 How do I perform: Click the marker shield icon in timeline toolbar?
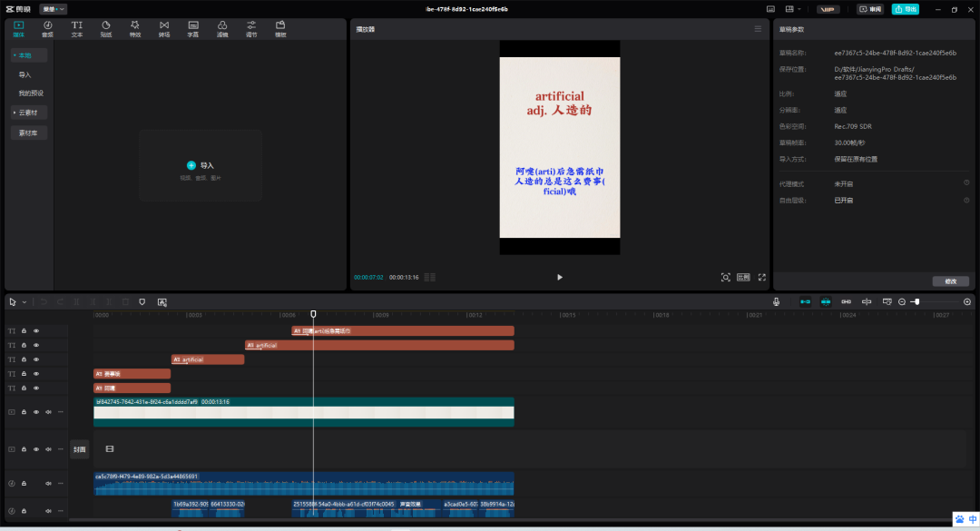click(x=142, y=301)
